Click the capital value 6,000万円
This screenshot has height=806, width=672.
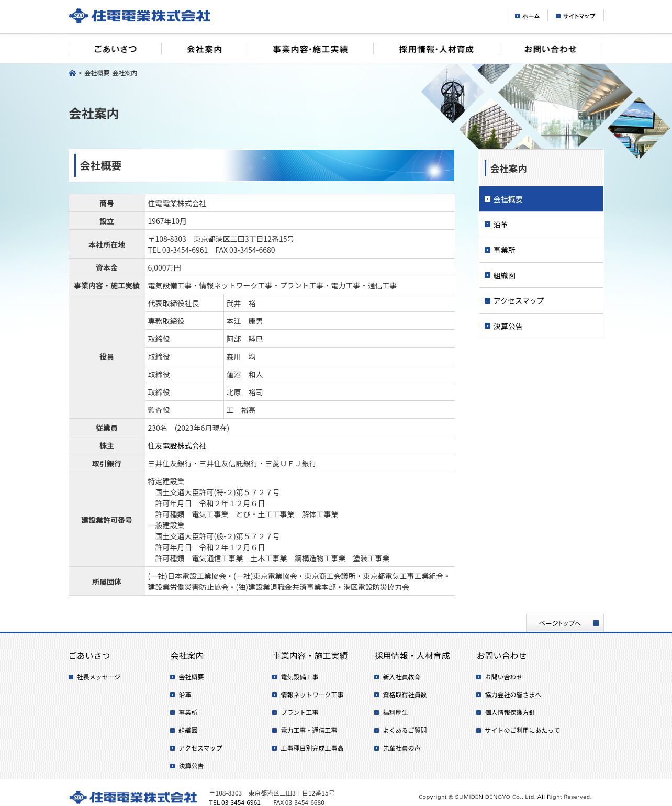(x=164, y=268)
